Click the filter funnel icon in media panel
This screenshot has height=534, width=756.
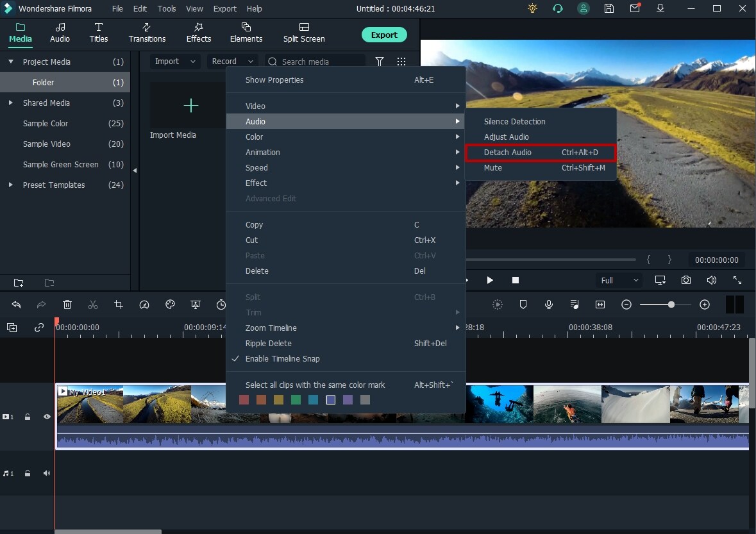click(x=380, y=61)
